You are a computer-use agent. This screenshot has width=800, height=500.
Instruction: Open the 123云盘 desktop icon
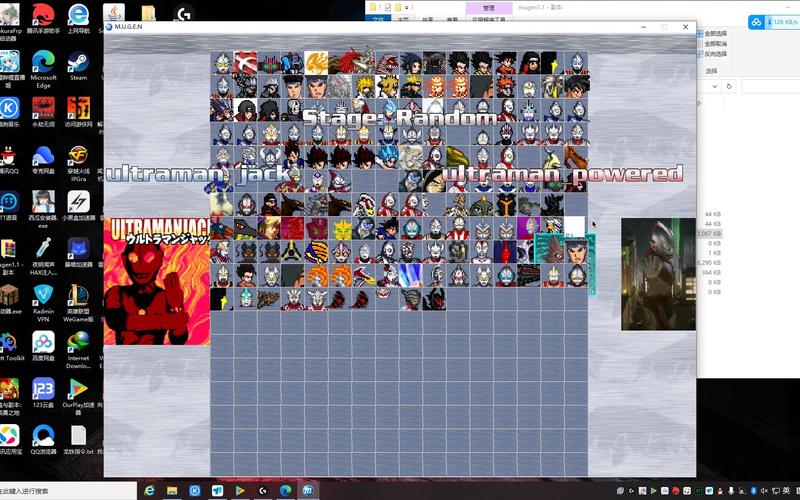click(x=43, y=393)
